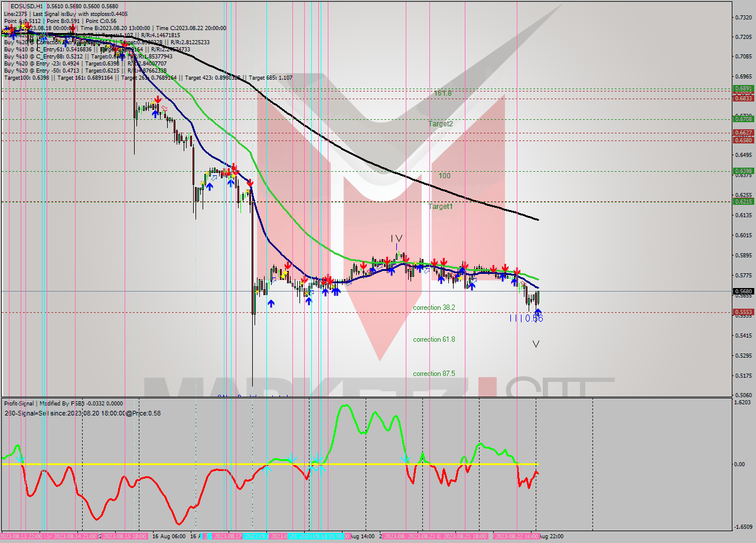
Task: Click the pink '2023.08.21 18:00' time marker
Action: (464, 537)
